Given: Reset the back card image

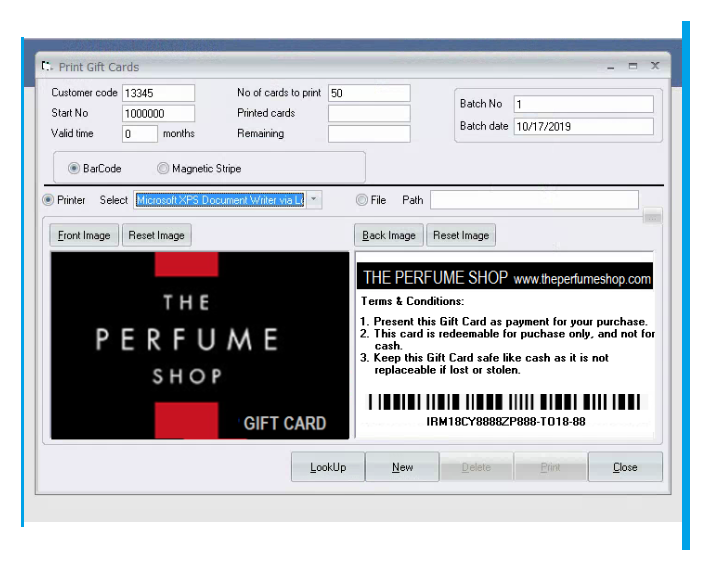Looking at the screenshot, I should tap(461, 236).
